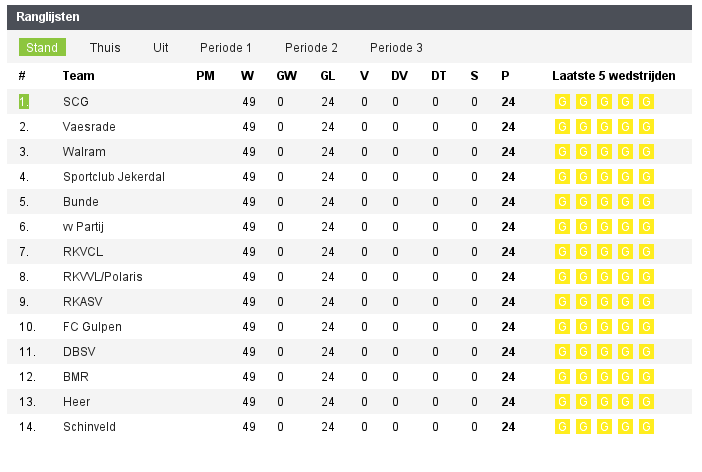Click last G badge in Schinveld row
Image resolution: width=702 pixels, height=472 pixels.
(646, 427)
